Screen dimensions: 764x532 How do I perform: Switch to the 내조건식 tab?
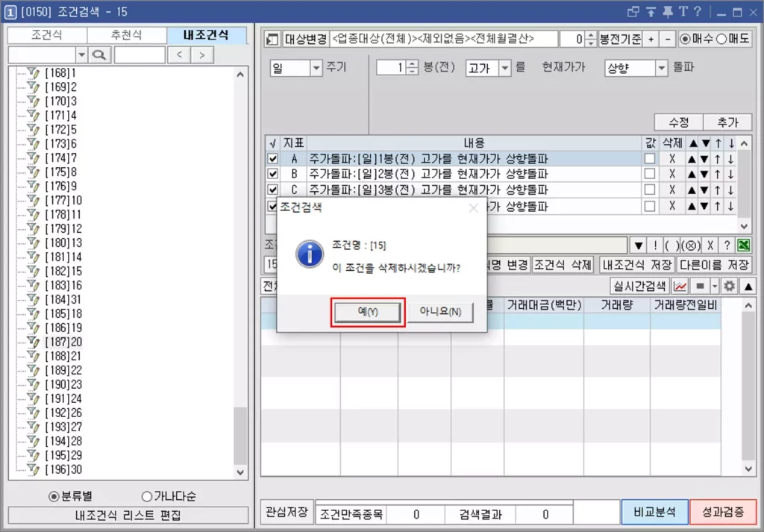207,35
